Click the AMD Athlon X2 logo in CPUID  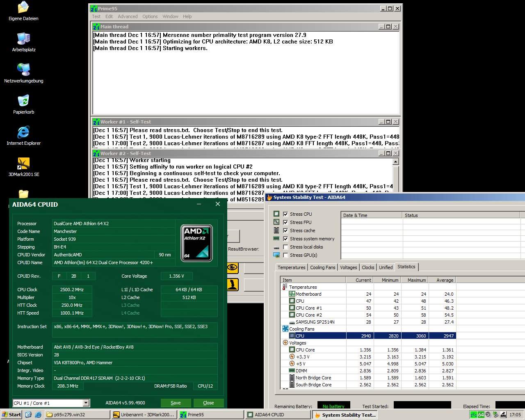point(197,243)
